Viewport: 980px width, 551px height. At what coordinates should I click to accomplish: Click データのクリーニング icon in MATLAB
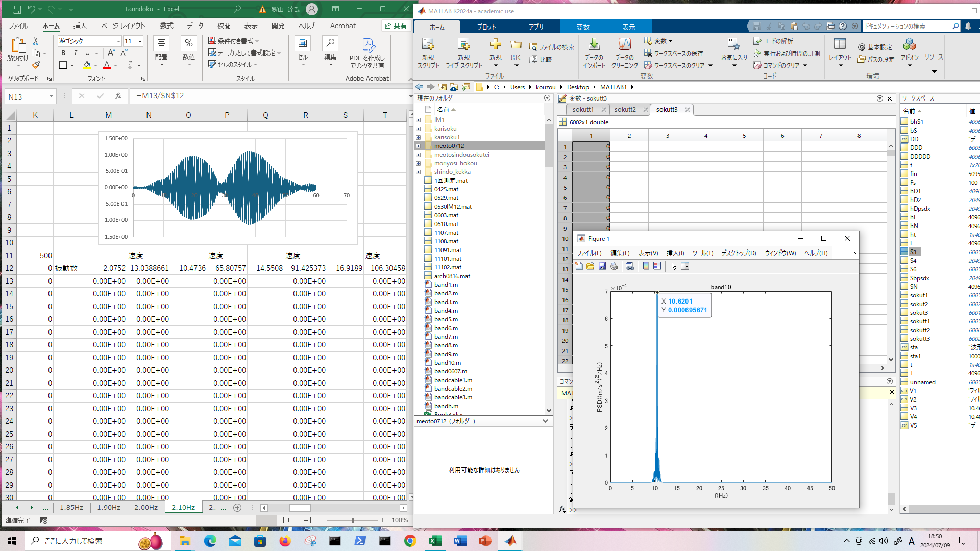[625, 53]
